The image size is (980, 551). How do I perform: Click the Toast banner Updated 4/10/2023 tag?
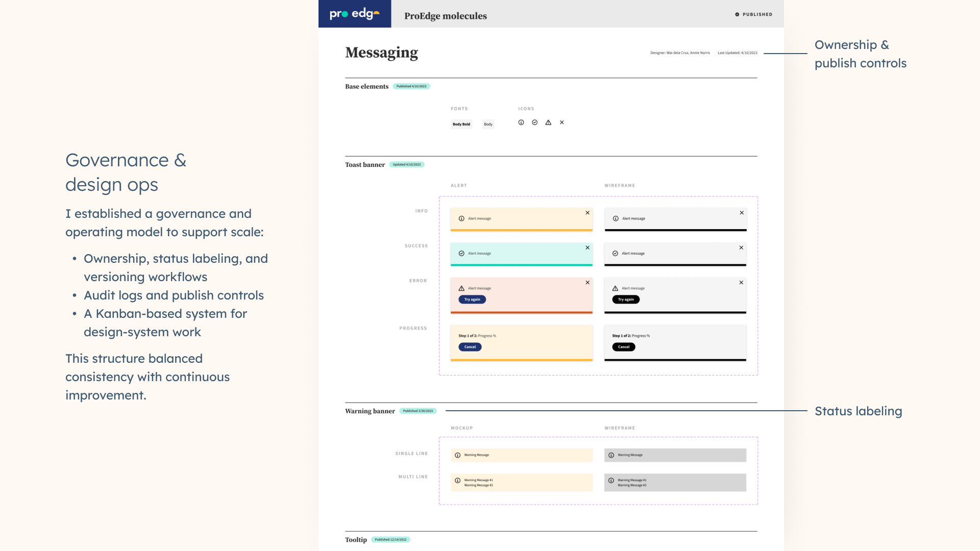click(x=407, y=165)
